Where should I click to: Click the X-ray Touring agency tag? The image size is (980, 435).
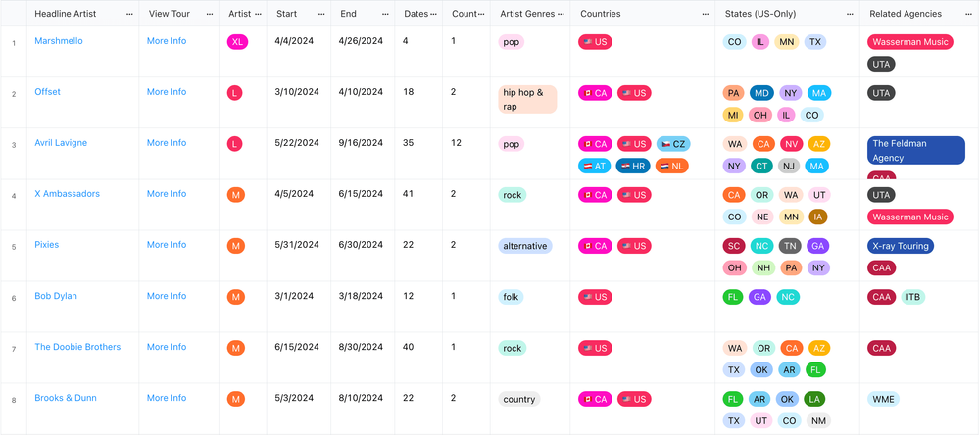click(x=901, y=246)
